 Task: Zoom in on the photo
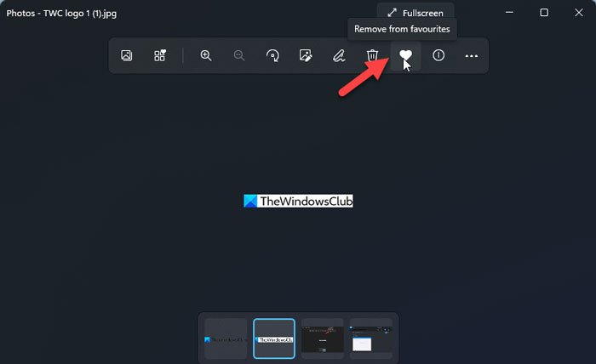point(206,56)
